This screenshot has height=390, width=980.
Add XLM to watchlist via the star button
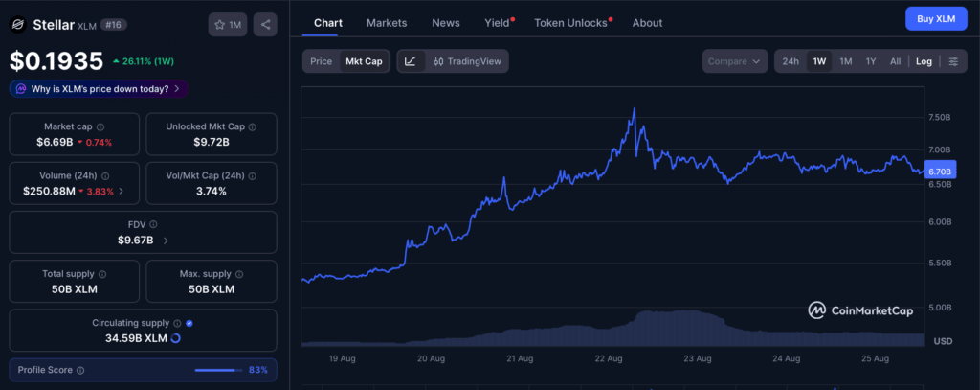228,24
